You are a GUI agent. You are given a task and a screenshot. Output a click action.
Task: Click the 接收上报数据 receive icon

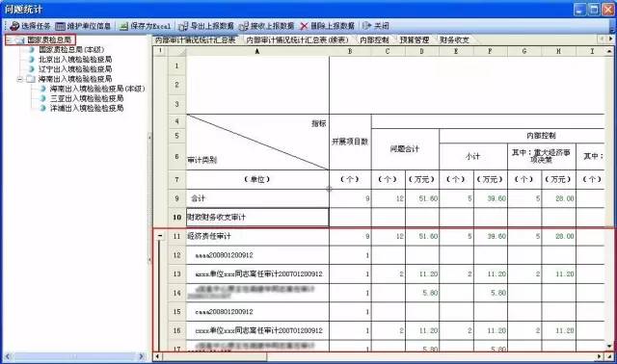click(x=244, y=26)
